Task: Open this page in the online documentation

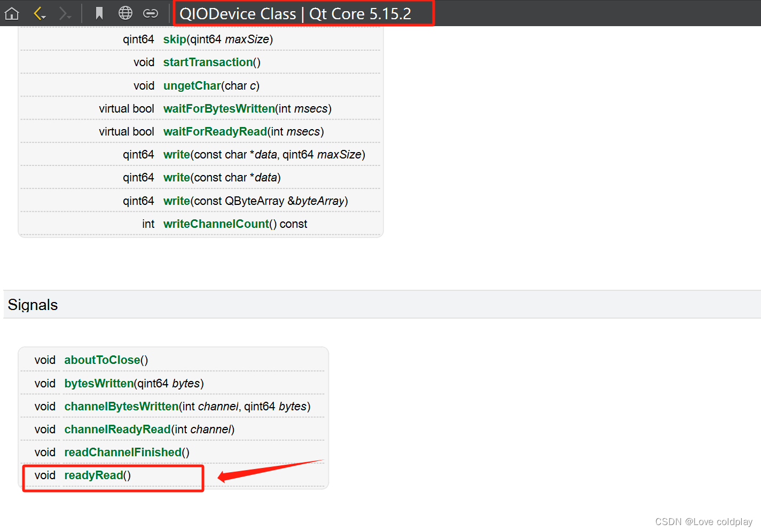Action: coord(125,13)
